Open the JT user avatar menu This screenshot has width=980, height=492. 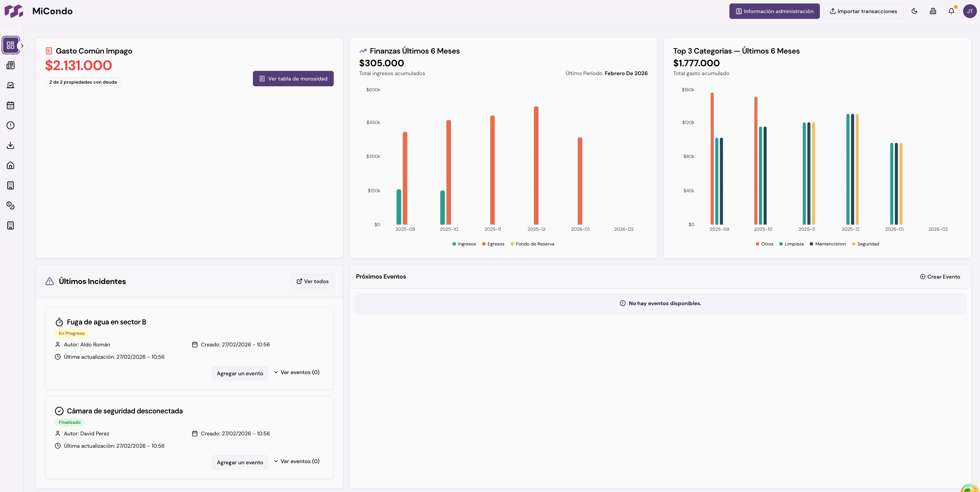pos(970,11)
